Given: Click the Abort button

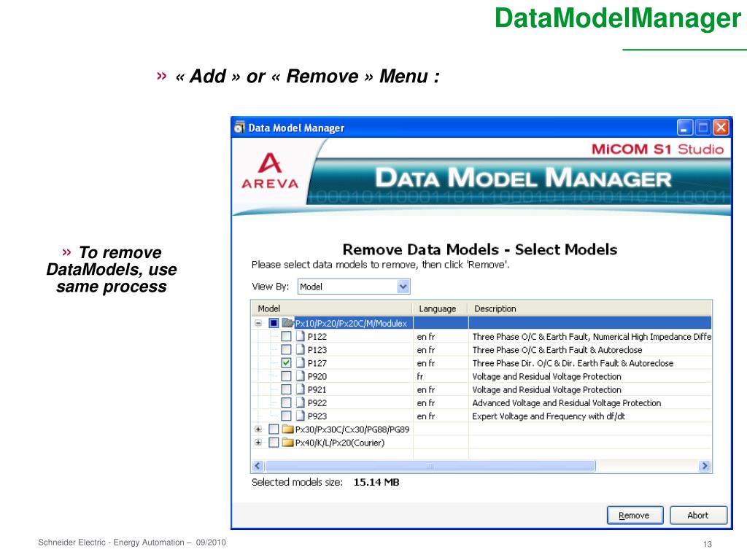Looking at the screenshot, I should coord(698,516).
